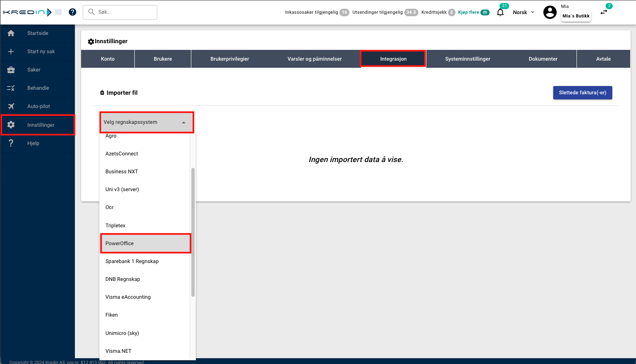Choose Fiken accounting system

point(145,315)
